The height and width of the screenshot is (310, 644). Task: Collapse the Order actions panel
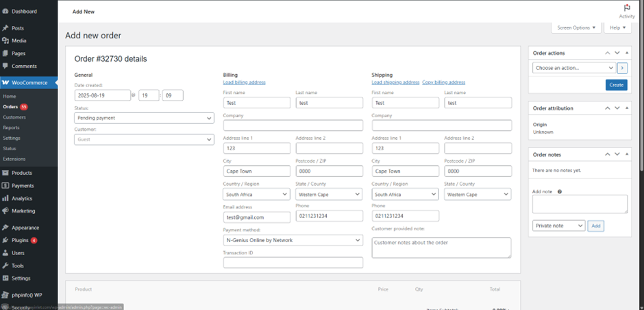click(627, 53)
